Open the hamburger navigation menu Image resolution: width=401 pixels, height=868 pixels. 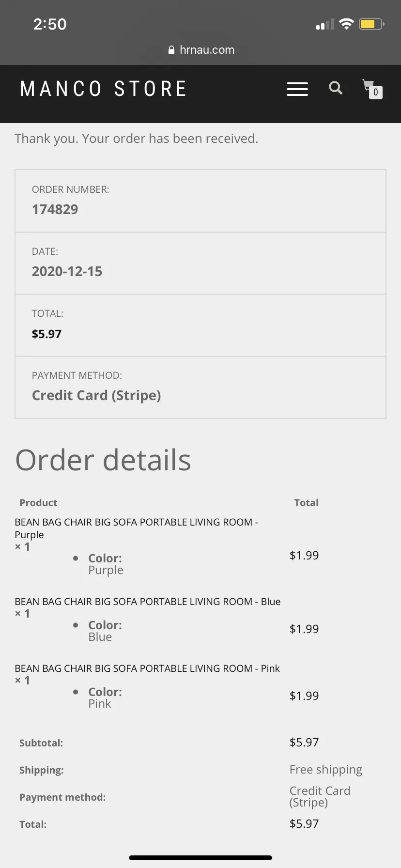click(x=297, y=89)
